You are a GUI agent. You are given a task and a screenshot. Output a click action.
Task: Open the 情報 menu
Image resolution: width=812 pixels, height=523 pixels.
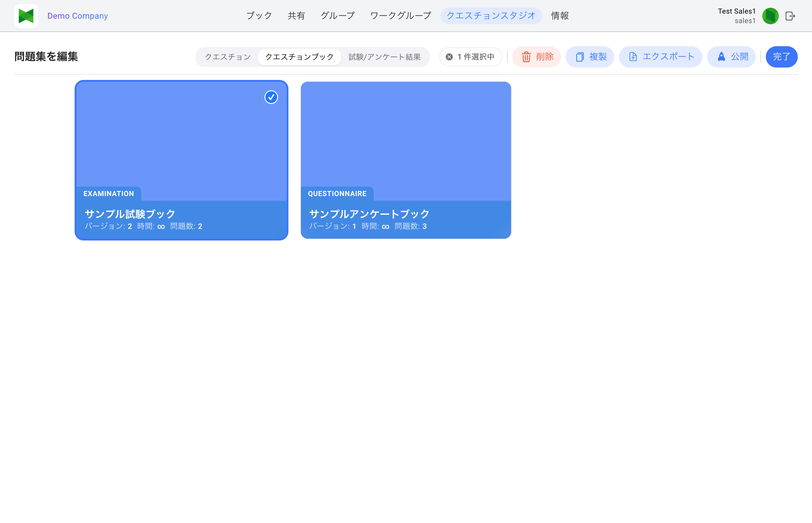(x=560, y=16)
